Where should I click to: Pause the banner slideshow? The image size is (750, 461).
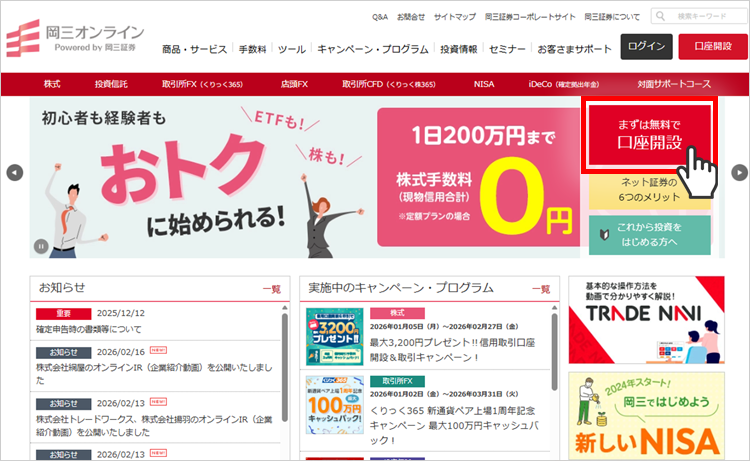click(x=41, y=247)
